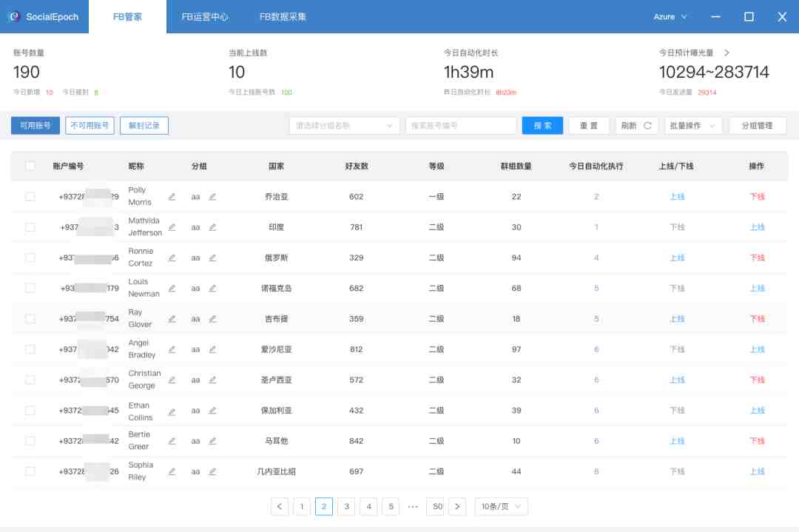Check the box for Ray Glover row
Screen dimensions: 799x532
click(30, 319)
